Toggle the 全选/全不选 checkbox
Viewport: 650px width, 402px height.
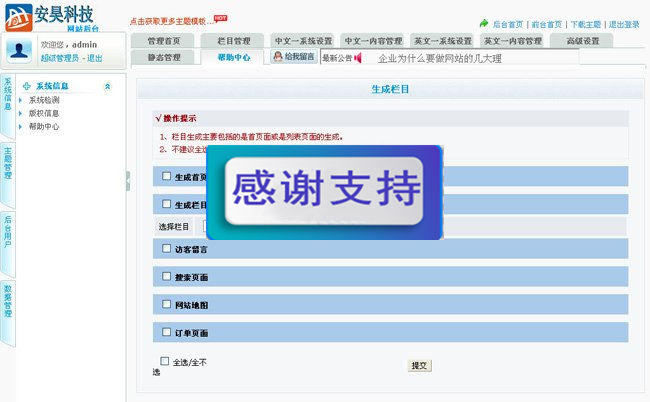[165, 361]
